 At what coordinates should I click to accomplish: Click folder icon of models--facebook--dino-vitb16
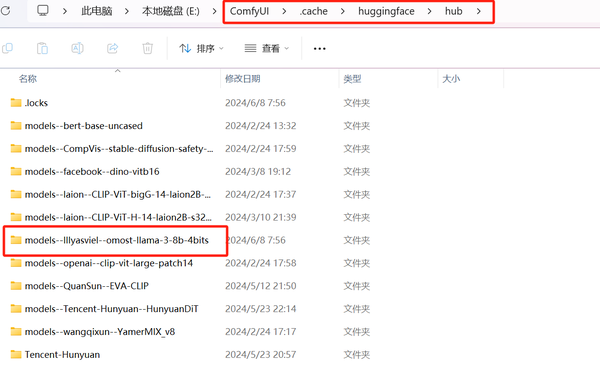pyautogui.click(x=16, y=171)
